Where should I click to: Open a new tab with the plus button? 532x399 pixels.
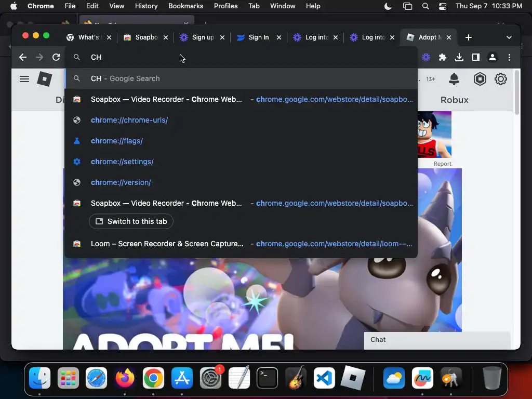(469, 37)
